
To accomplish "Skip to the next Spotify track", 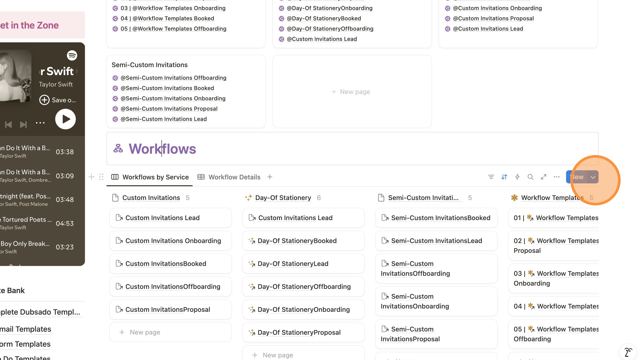I will (23, 124).
